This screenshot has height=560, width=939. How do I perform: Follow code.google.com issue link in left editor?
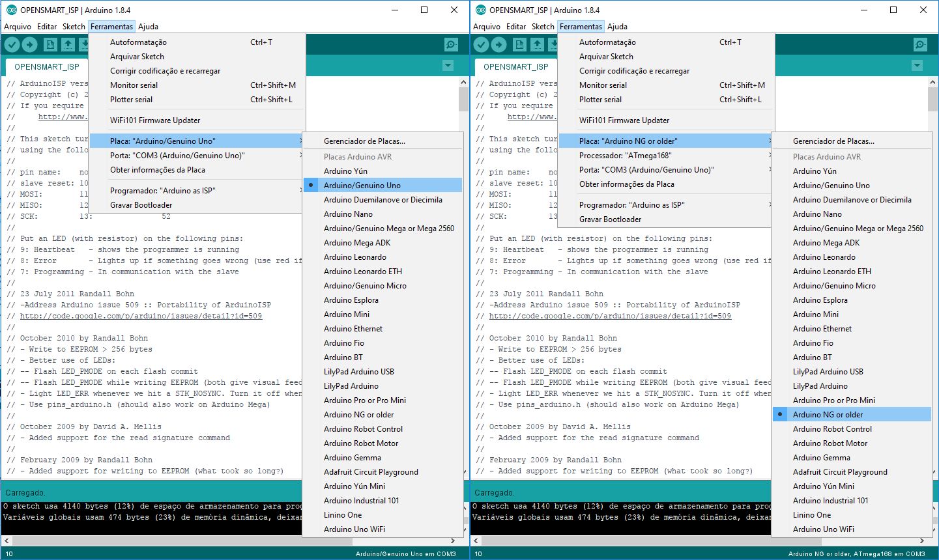coord(141,316)
